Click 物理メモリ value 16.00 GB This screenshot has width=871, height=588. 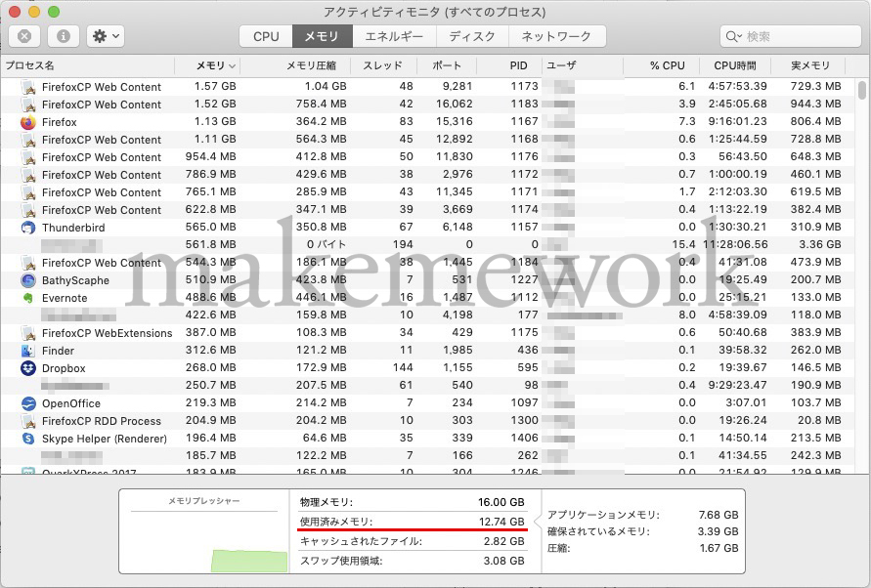[501, 502]
